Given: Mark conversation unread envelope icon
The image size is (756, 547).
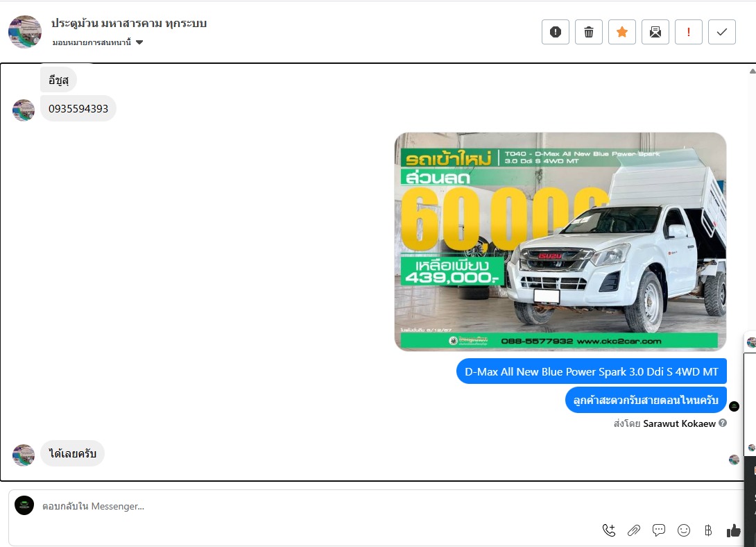Looking at the screenshot, I should (655, 32).
